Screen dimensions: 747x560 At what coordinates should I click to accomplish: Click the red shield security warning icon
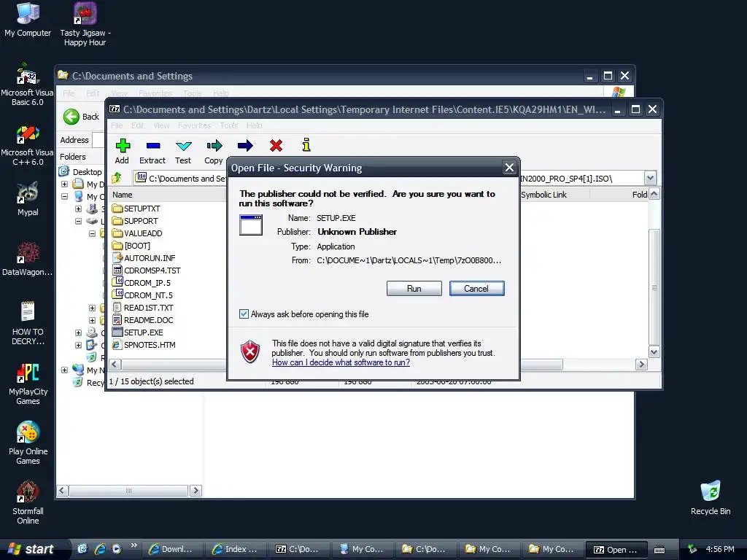coord(250,352)
